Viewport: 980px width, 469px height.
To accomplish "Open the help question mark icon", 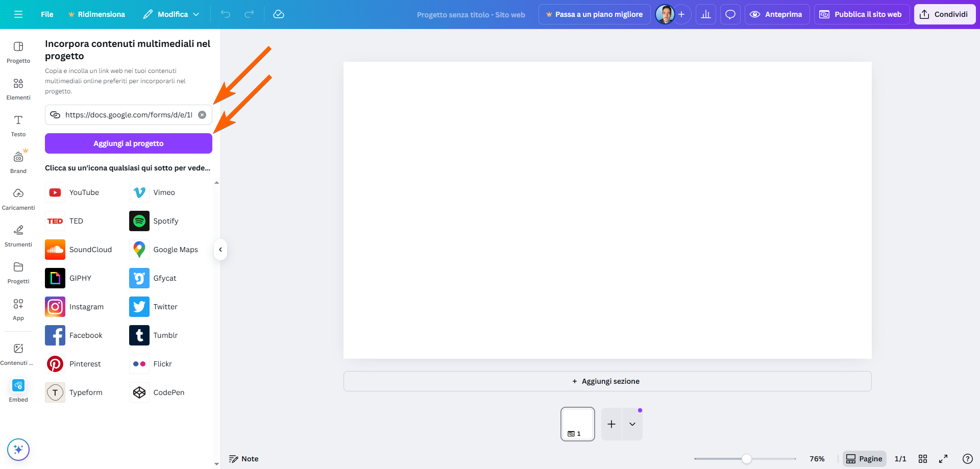I will click(x=967, y=459).
